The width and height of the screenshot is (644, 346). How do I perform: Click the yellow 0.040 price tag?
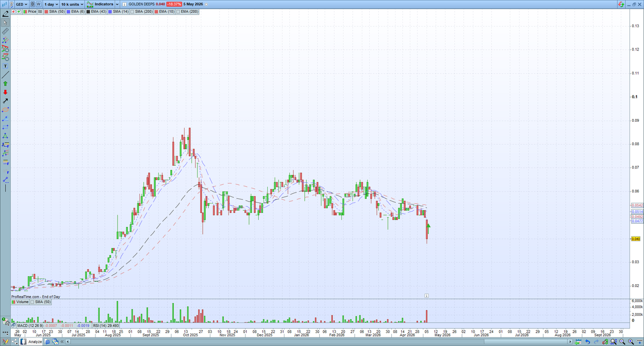[x=635, y=239]
